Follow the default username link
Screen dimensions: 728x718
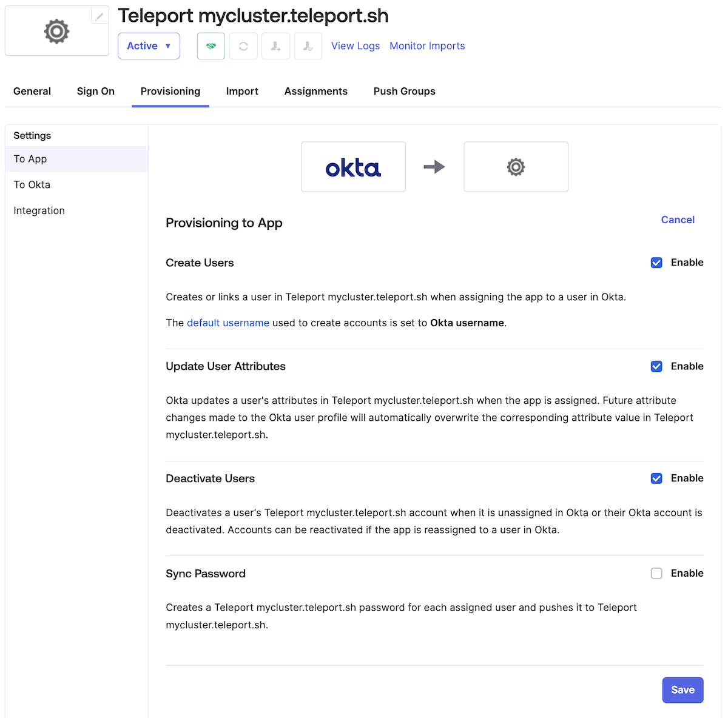pyautogui.click(x=228, y=323)
